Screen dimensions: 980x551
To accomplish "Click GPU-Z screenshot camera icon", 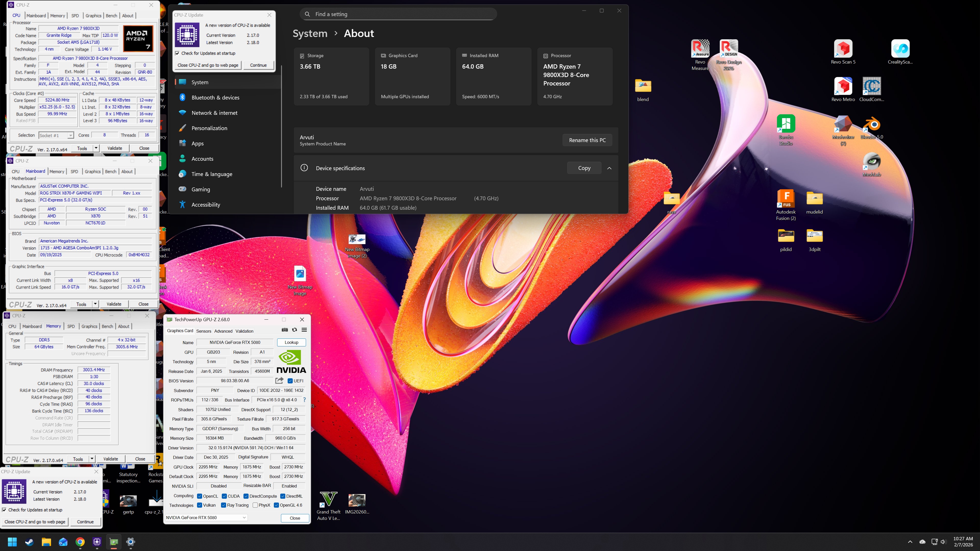I will (285, 330).
